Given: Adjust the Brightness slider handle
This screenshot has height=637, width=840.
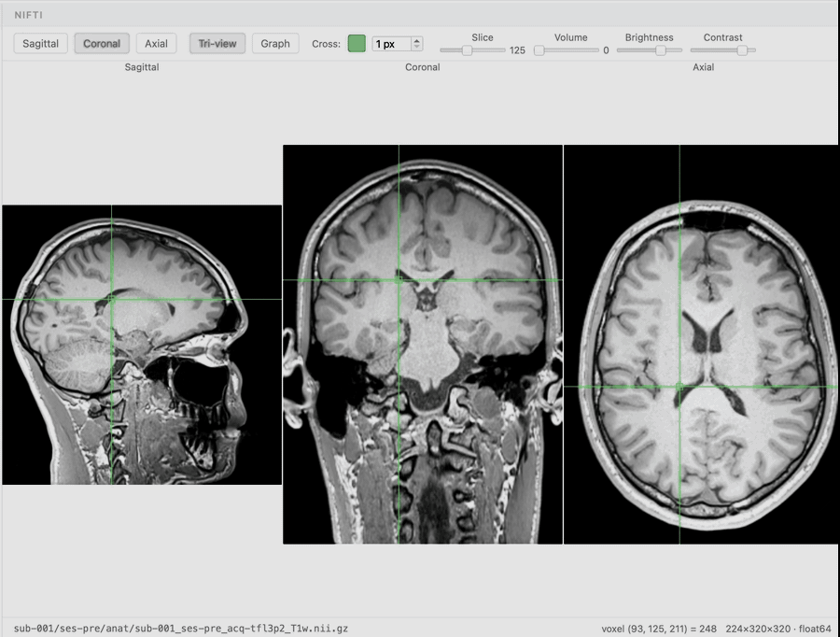Looking at the screenshot, I should [661, 50].
